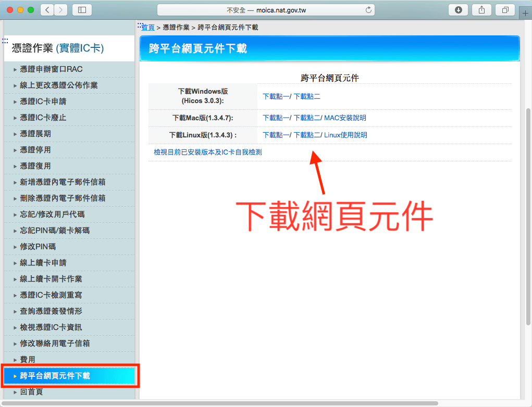
Task: Open 憑證IC卡申請 menu item
Action: [x=43, y=101]
